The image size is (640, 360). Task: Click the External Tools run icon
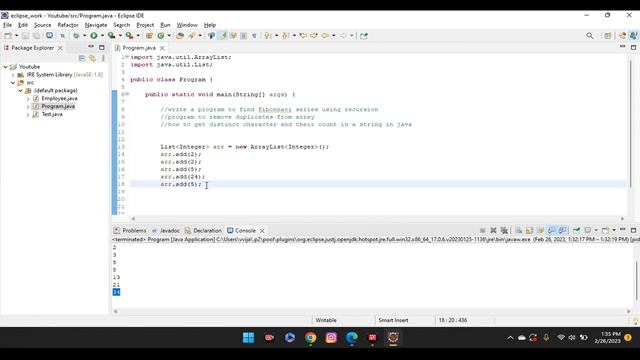pos(129,36)
